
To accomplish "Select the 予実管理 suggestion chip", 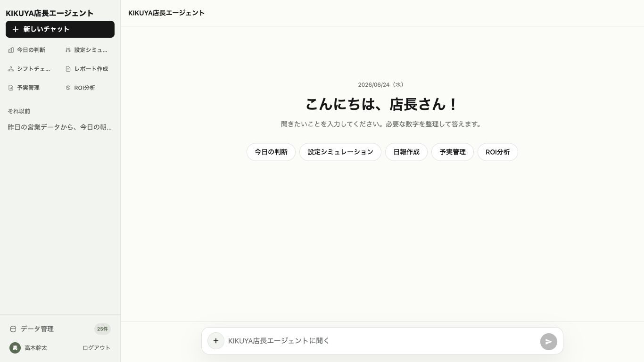I will tap(453, 152).
